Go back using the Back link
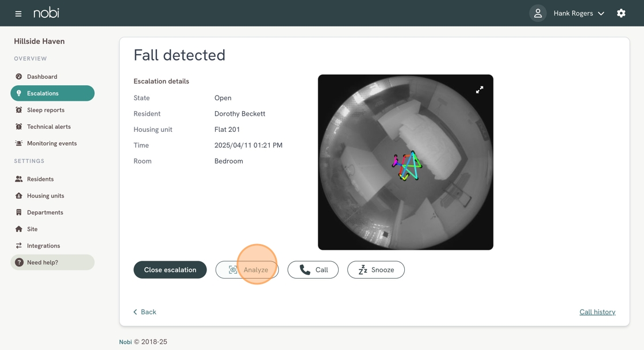Viewport: 644px width, 350px height. pyautogui.click(x=145, y=312)
